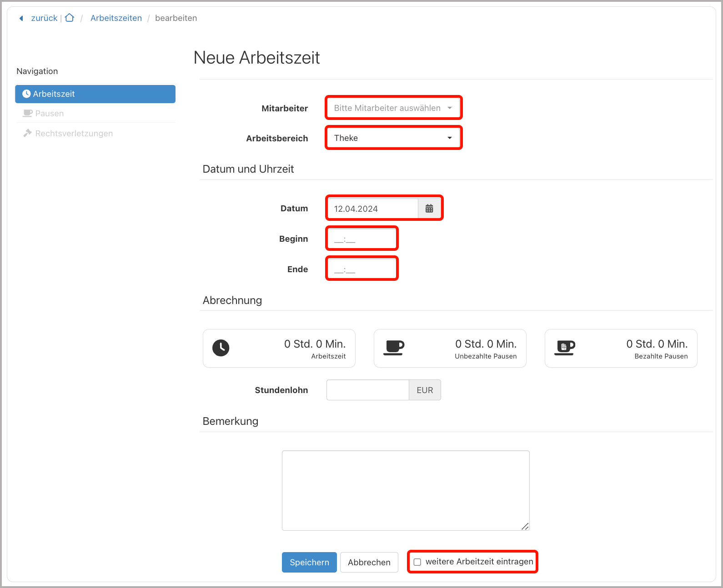Click the clock icon in Arbeitszeit card

tap(221, 348)
